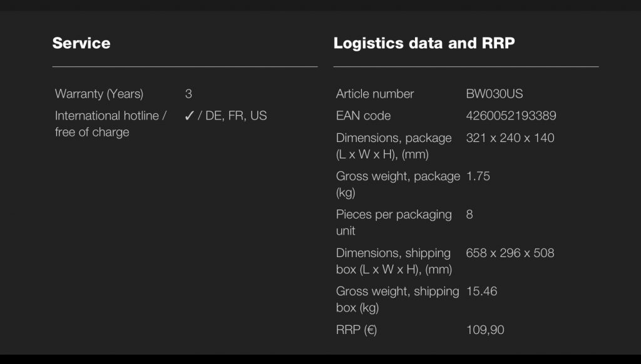Click the Logistics data and RRP heading

coord(424,43)
